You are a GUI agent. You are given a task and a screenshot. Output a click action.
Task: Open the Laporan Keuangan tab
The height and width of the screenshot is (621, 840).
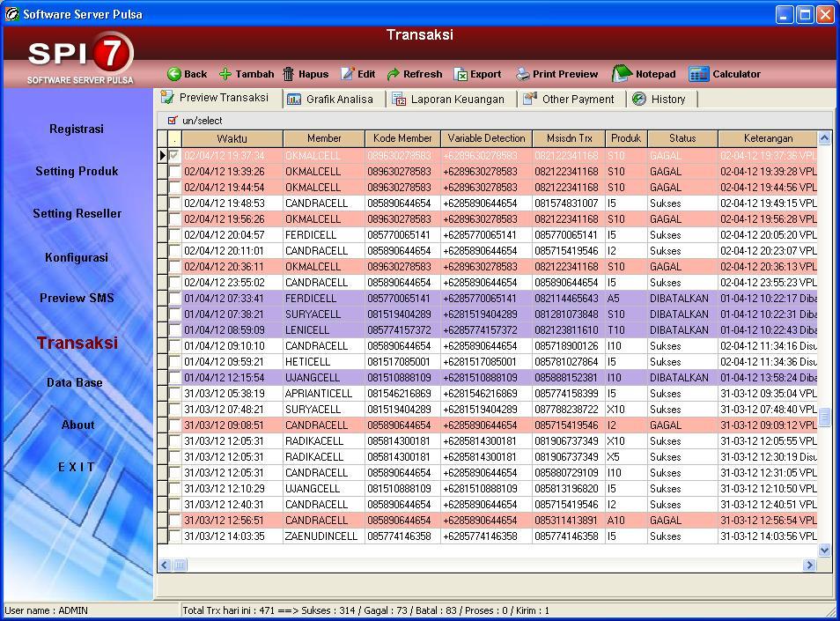pyautogui.click(x=452, y=100)
